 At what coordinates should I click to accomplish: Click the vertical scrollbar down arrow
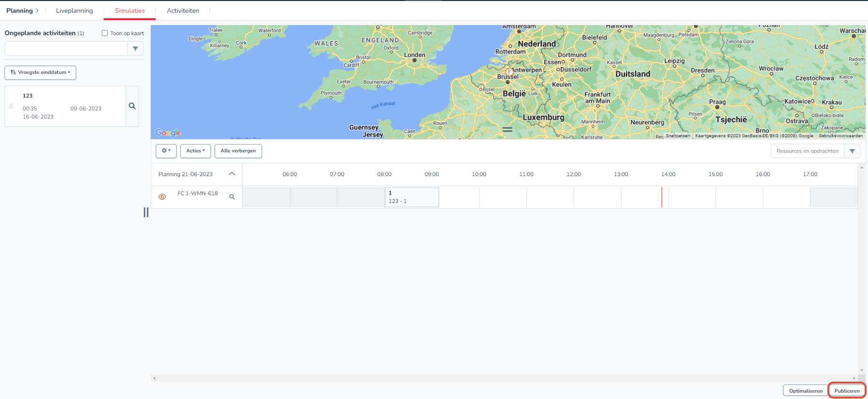pyautogui.click(x=862, y=371)
